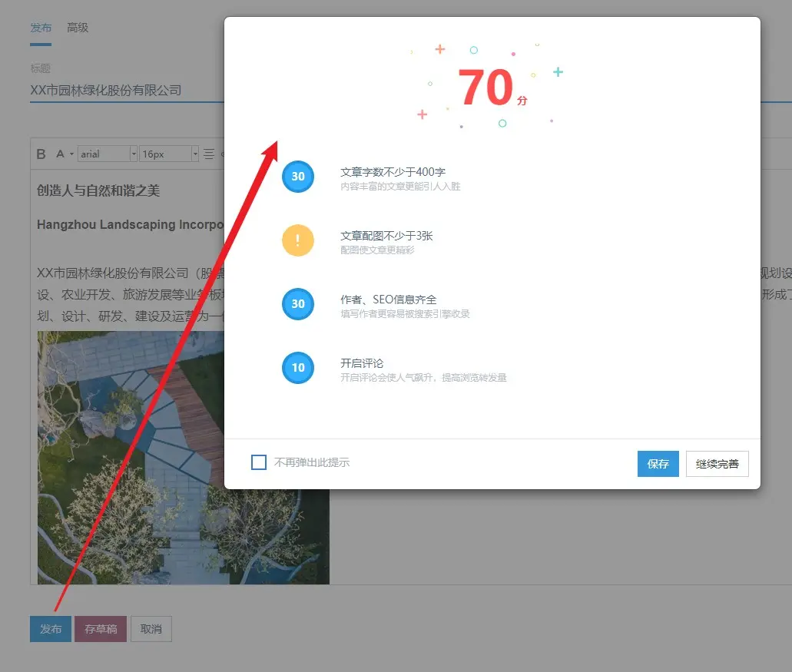Click the blue 30 badge for SEO info
The image size is (792, 672).
pyautogui.click(x=298, y=304)
